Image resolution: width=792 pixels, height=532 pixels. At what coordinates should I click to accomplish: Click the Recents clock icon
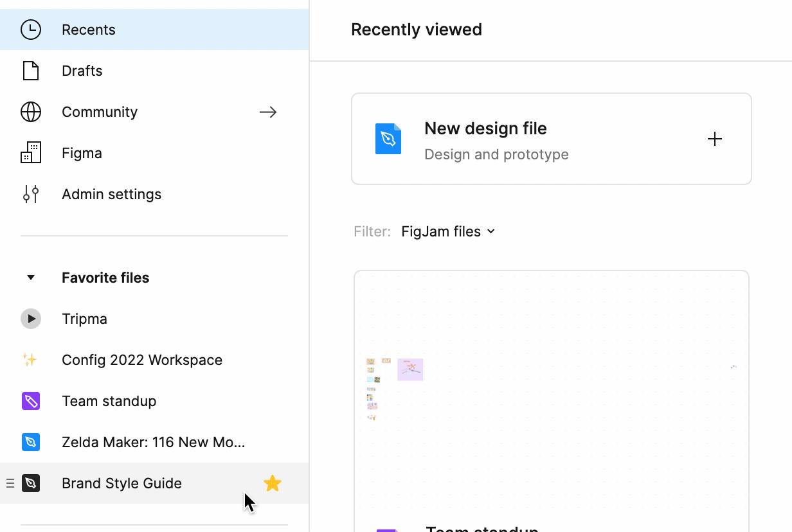(30, 30)
